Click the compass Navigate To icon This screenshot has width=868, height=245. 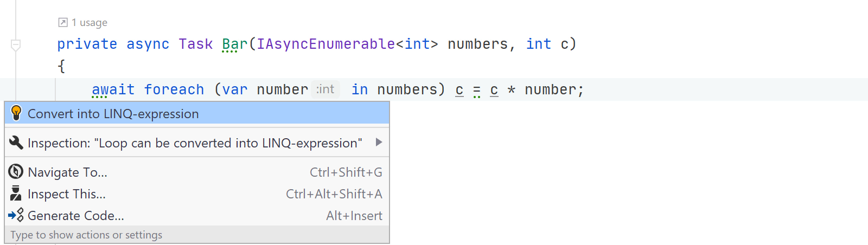click(x=16, y=172)
